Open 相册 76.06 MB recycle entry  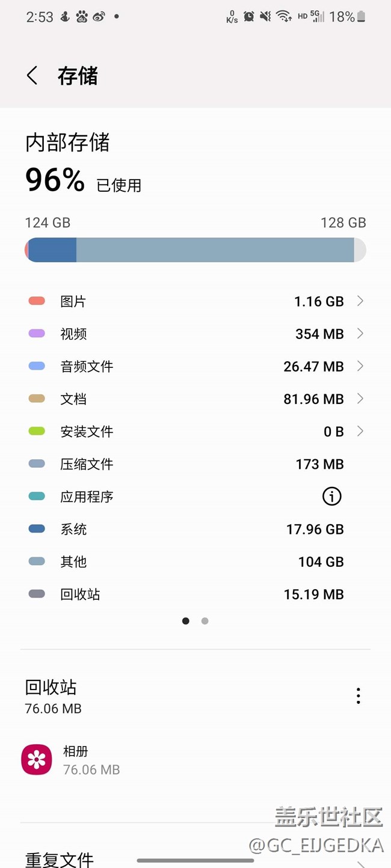pos(91,760)
